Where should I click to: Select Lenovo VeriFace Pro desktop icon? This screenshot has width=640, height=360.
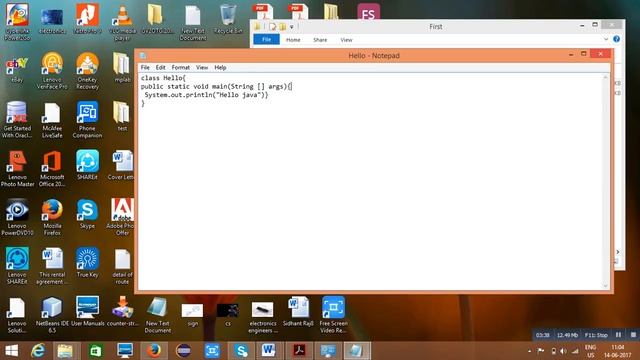[52, 71]
